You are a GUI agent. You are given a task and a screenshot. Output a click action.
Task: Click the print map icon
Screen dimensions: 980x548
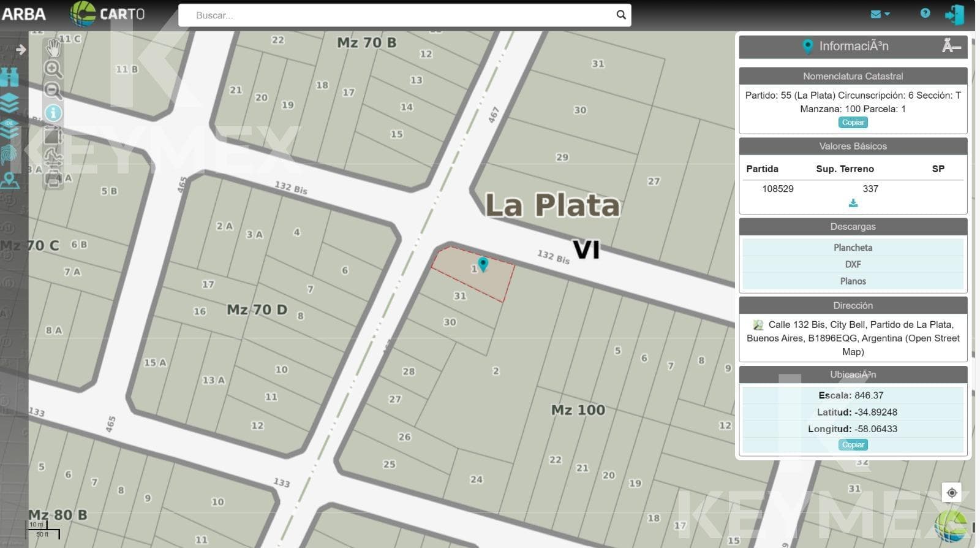click(53, 179)
